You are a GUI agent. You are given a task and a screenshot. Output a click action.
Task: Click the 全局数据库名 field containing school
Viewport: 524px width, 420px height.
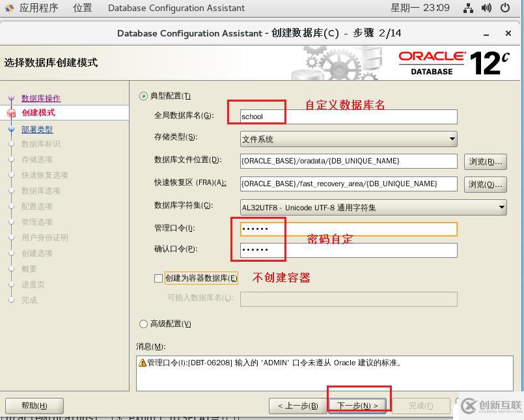click(x=348, y=117)
